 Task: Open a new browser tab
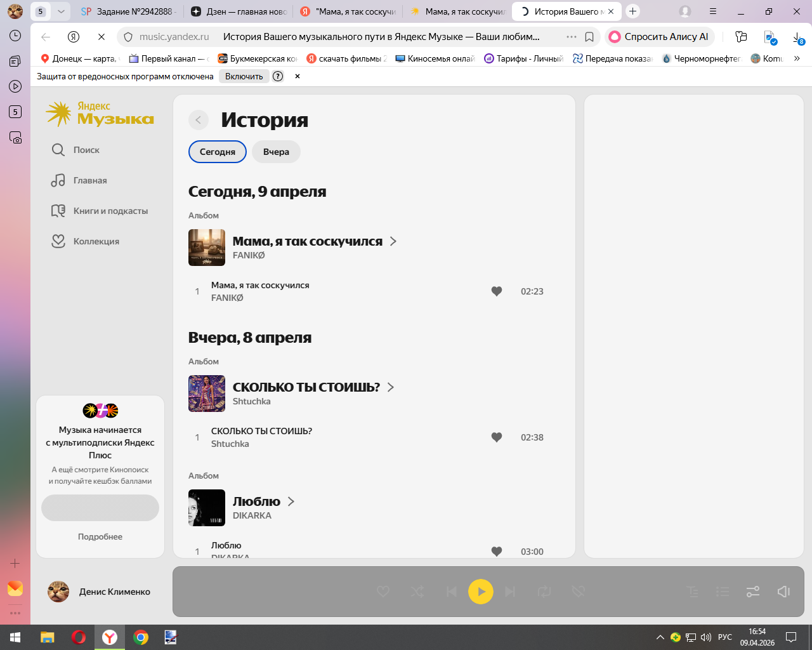pos(632,11)
